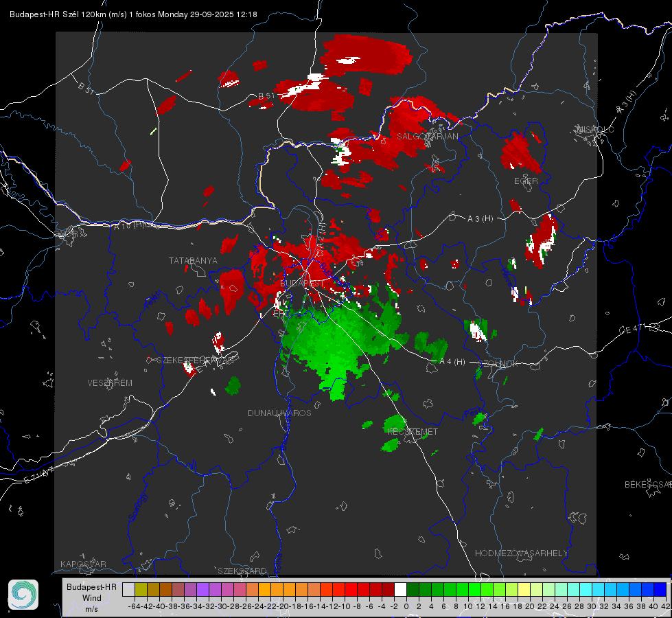Click the HÓDMEZŐVÁSÁRHELY city label

pos(521,553)
